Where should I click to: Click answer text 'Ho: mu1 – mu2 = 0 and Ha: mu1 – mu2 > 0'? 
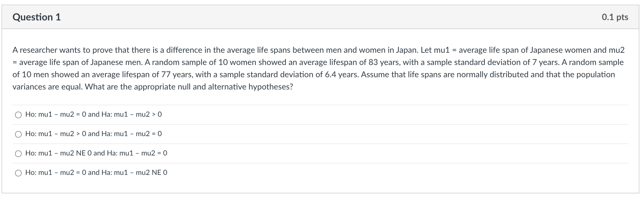[93, 114]
